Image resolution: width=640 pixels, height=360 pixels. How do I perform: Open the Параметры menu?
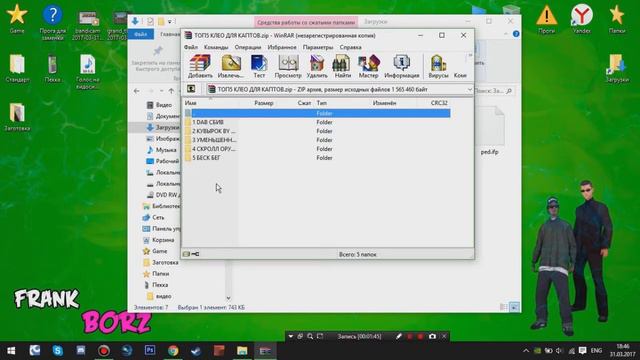pos(318,47)
